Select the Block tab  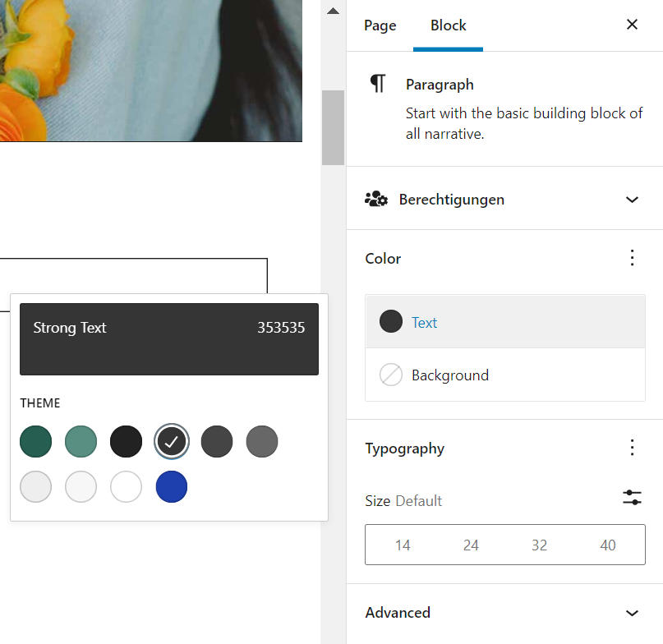click(x=448, y=25)
